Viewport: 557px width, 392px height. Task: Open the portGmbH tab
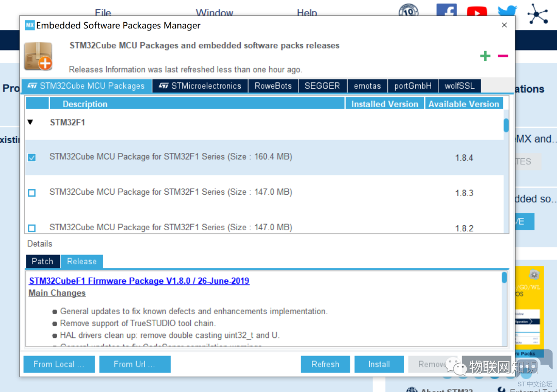coord(413,86)
